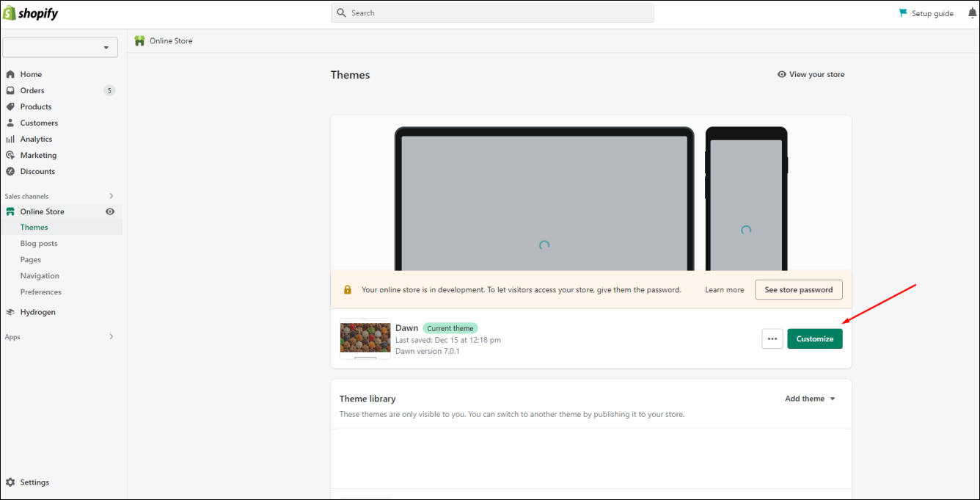Open Navigation submenu item
The image size is (980, 500).
[x=40, y=276]
